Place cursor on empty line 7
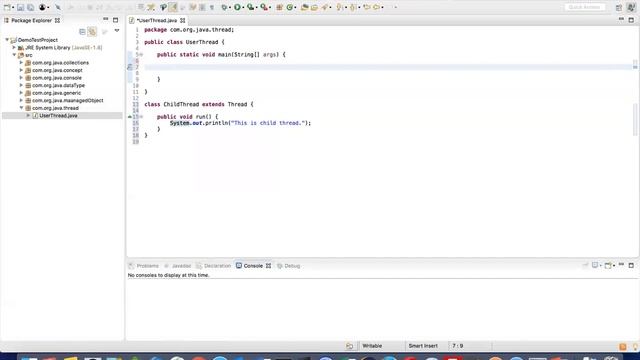The width and height of the screenshot is (640, 360). 388,67
